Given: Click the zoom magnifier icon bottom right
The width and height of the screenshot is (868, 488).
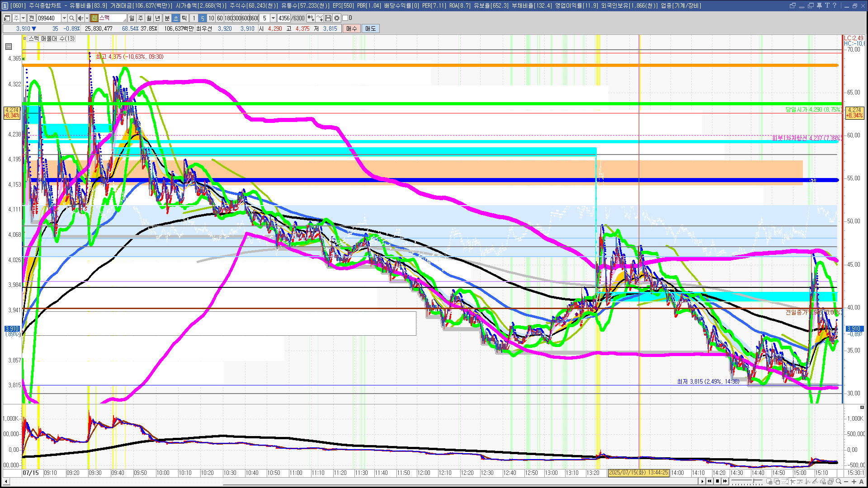Looking at the screenshot, I should pyautogui.click(x=839, y=482).
